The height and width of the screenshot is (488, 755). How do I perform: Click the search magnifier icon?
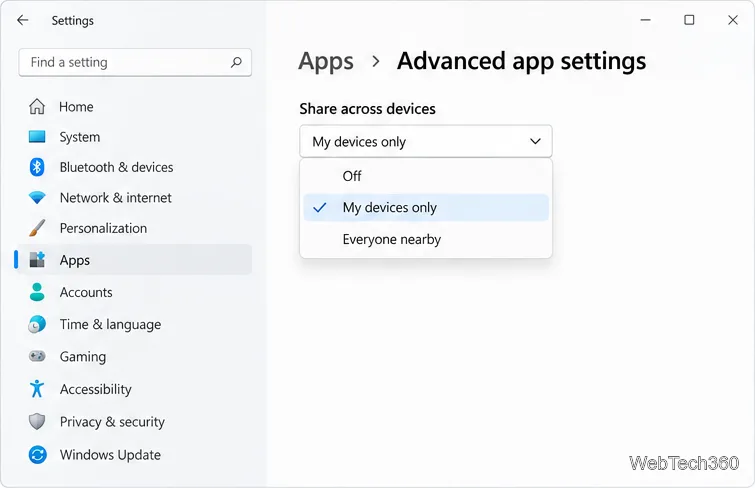tap(236, 62)
